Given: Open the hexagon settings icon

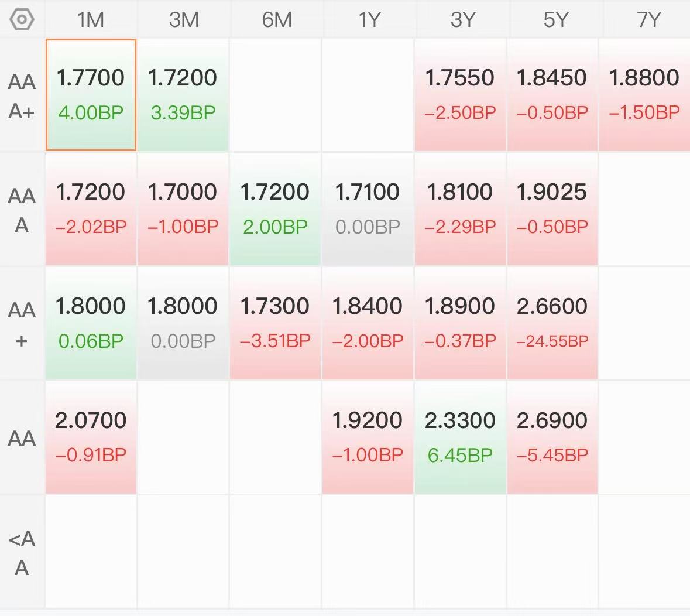Looking at the screenshot, I should [x=22, y=19].
